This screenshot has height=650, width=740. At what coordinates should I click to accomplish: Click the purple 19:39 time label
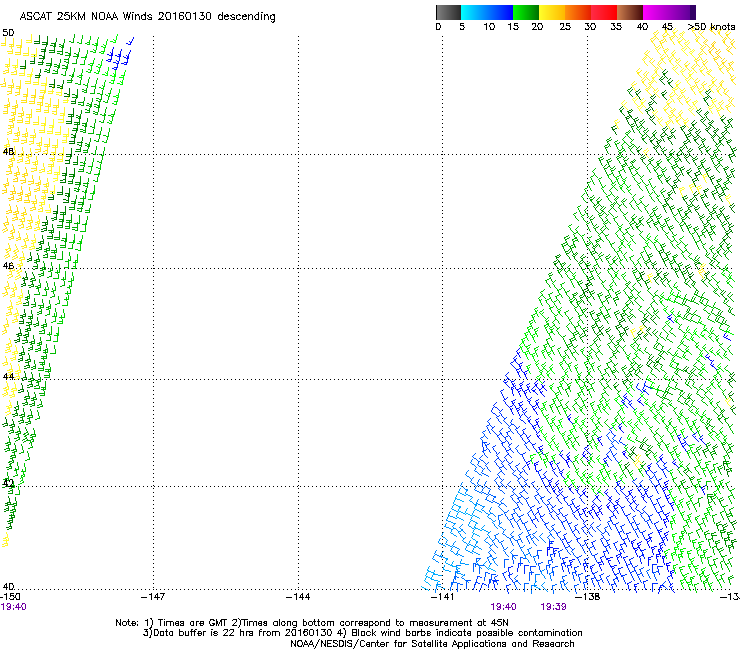point(553,607)
